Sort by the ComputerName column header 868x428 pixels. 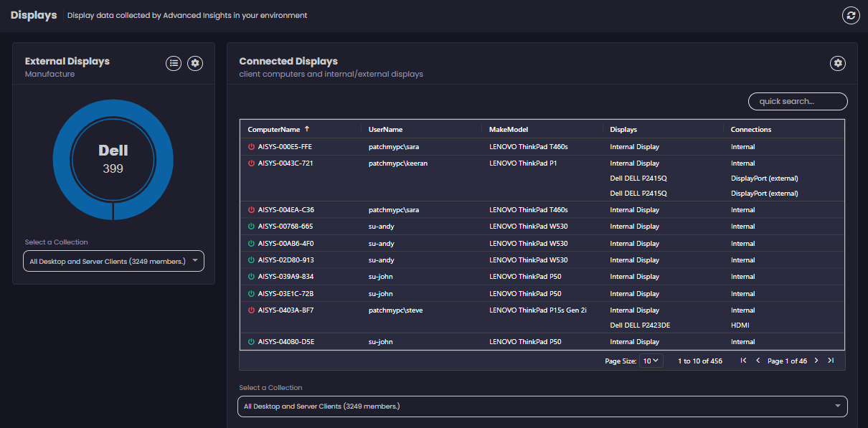point(274,130)
